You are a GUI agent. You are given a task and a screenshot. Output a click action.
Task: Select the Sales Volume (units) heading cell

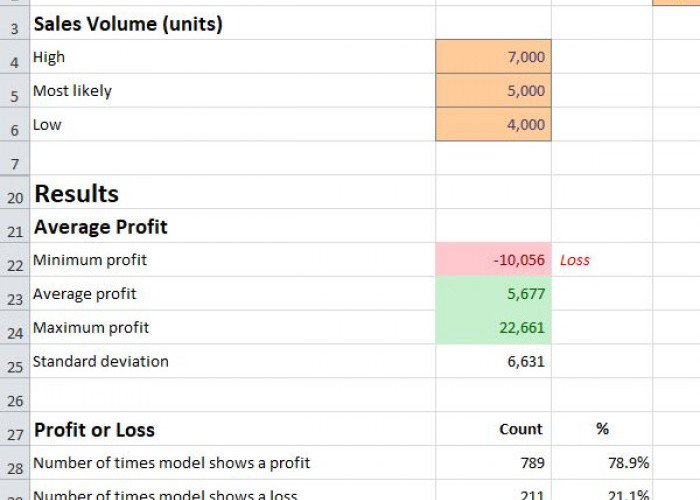tap(128, 24)
